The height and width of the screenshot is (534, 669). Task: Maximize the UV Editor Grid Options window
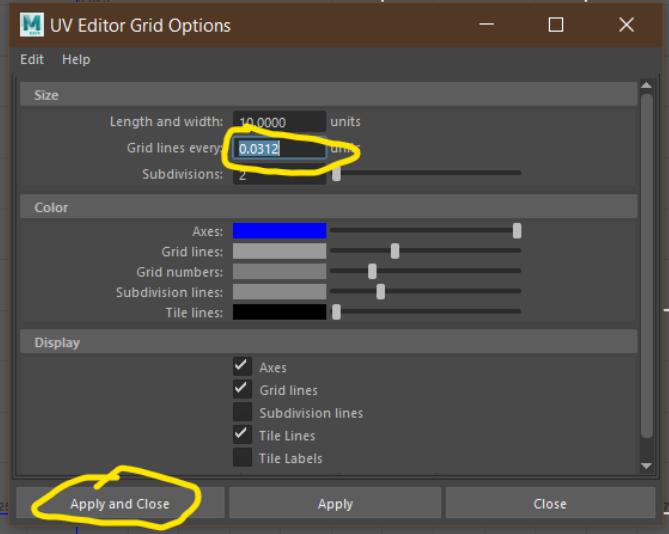(556, 24)
